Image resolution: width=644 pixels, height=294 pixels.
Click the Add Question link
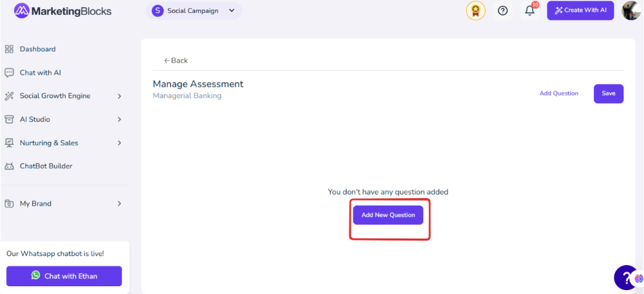pos(558,93)
